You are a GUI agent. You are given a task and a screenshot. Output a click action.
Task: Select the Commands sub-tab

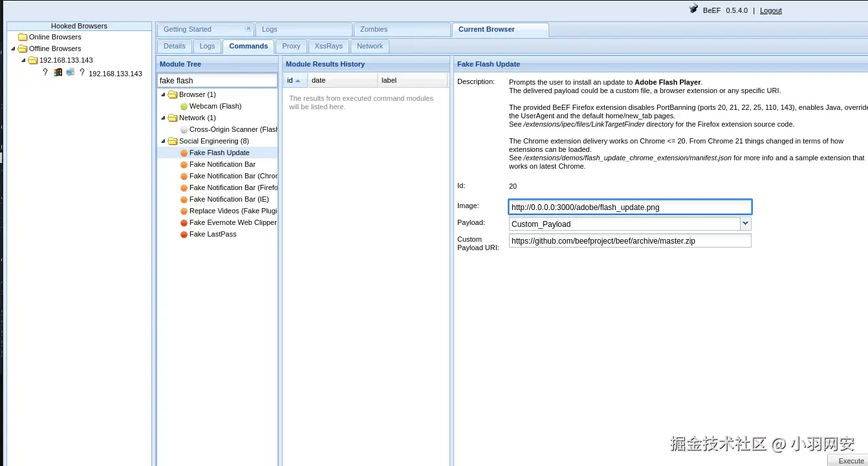pyautogui.click(x=248, y=46)
